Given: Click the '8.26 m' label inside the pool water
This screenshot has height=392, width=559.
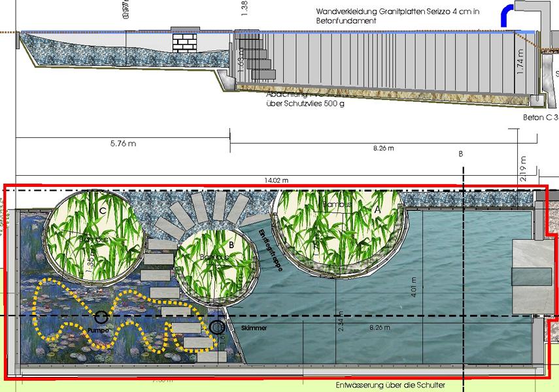Looking at the screenshot, I should coord(380,327).
